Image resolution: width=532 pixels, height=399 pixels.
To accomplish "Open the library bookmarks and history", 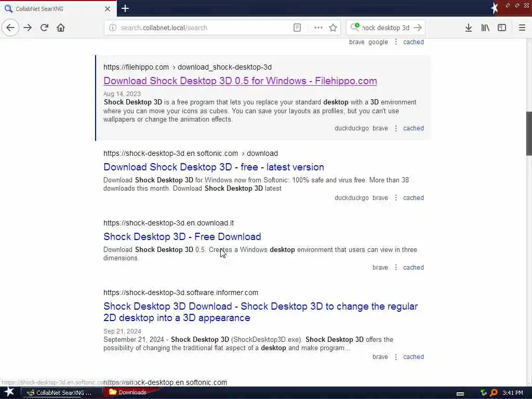I will [x=485, y=28].
